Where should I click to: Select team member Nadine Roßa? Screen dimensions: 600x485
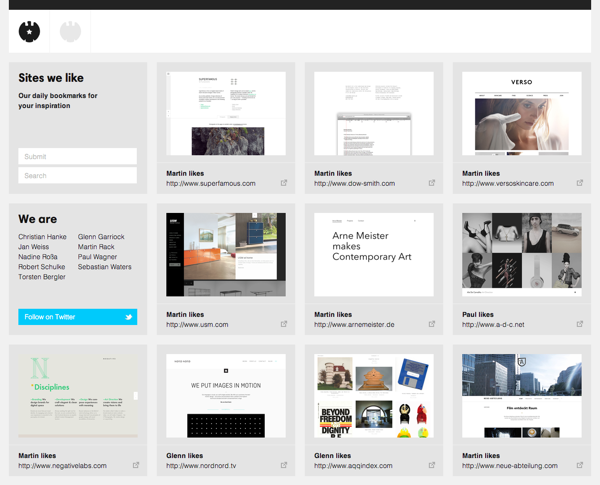pos(38,256)
